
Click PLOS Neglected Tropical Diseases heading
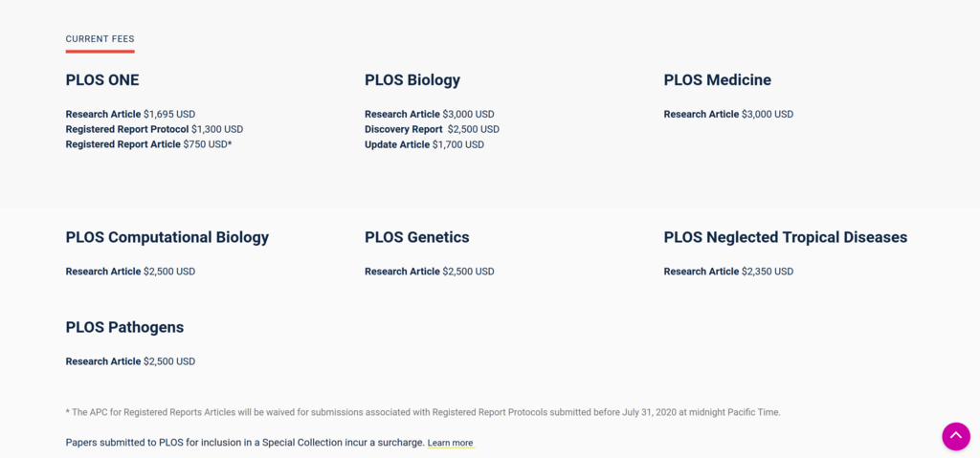pyautogui.click(x=785, y=237)
